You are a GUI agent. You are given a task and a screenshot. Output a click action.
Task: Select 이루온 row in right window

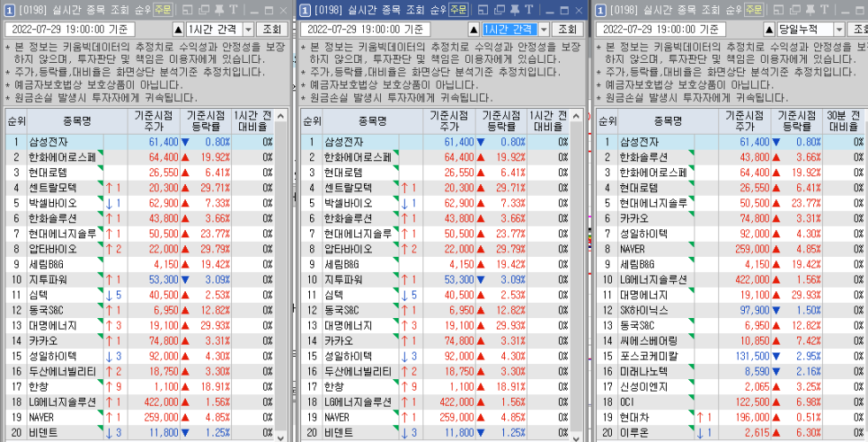click(x=731, y=433)
